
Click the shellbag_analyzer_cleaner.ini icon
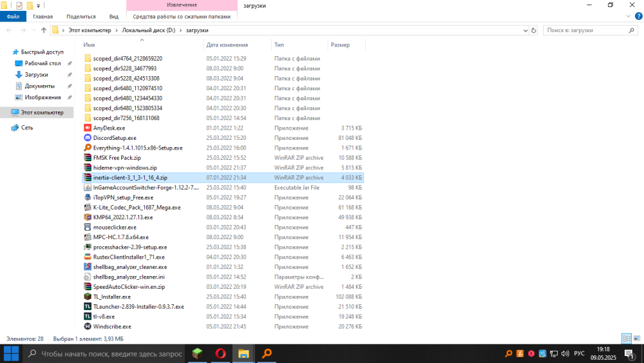pyautogui.click(x=88, y=277)
